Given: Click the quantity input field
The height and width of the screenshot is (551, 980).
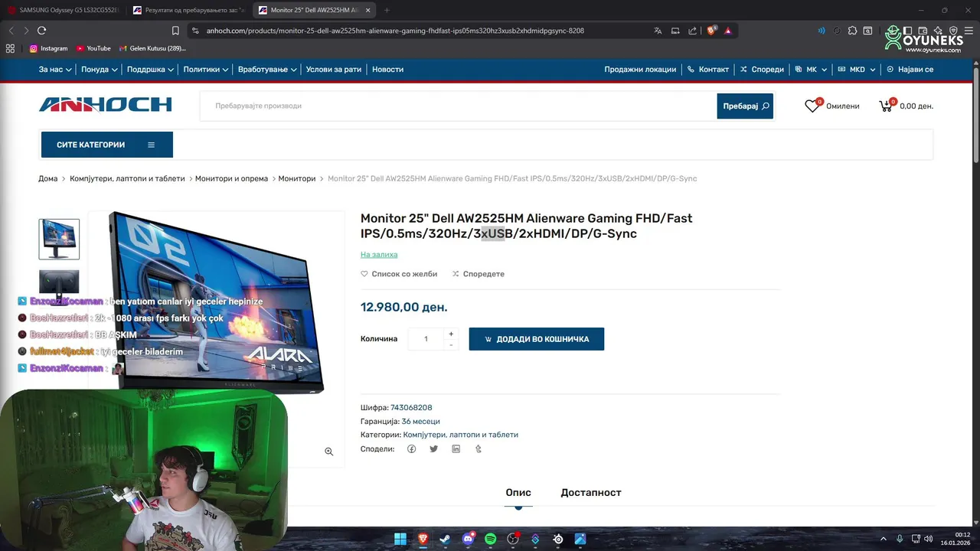Looking at the screenshot, I should click(x=426, y=339).
